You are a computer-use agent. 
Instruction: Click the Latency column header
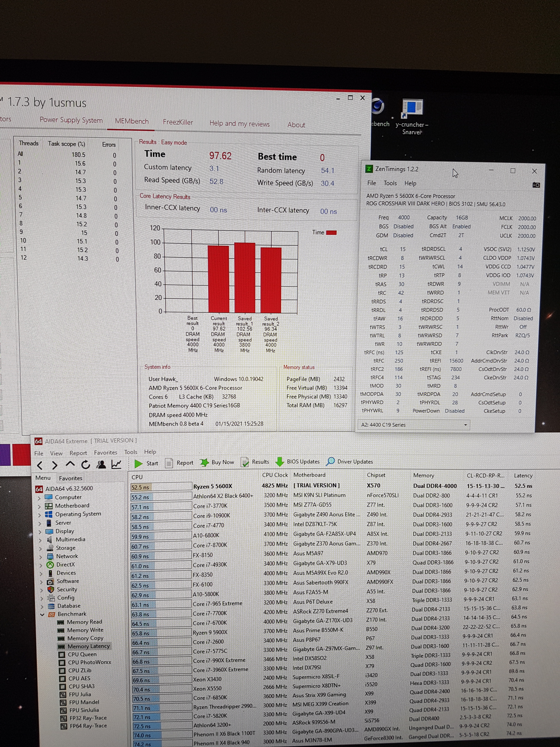523,476
